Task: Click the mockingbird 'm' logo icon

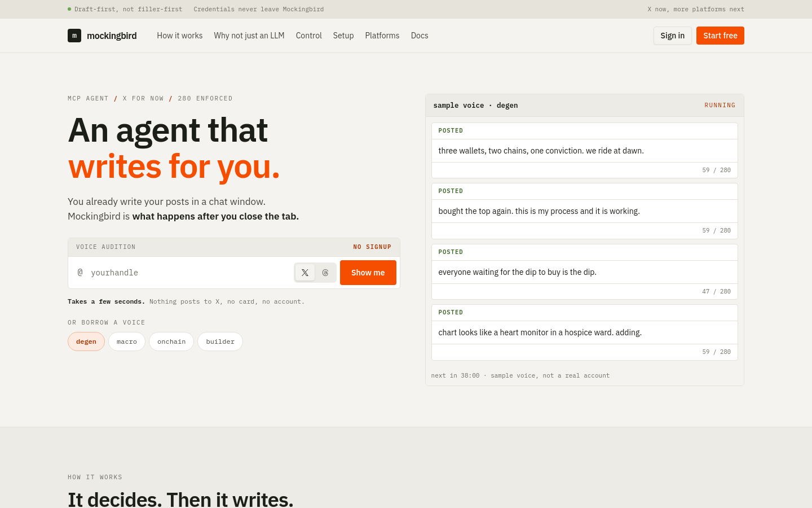Action: pos(74,36)
